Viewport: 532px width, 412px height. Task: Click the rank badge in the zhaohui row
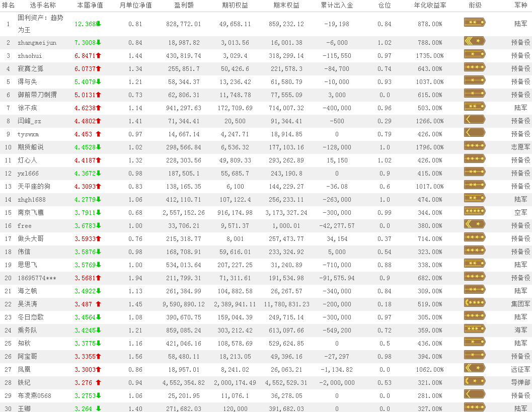(x=475, y=54)
